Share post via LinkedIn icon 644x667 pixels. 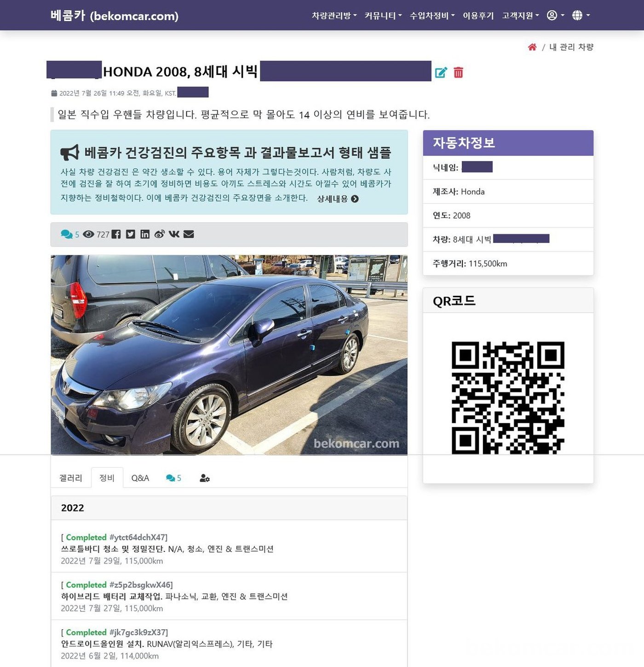tap(145, 234)
